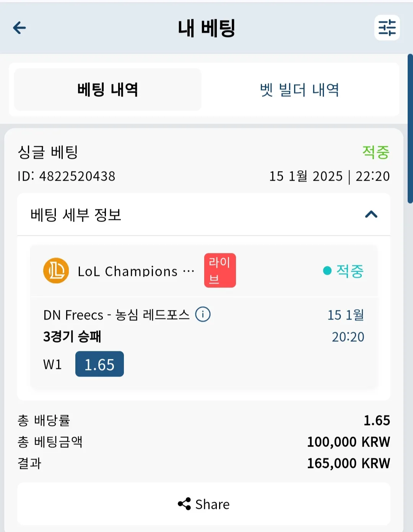Screen dimensions: 413x532
Task: Click the Share button
Action: pos(204,504)
